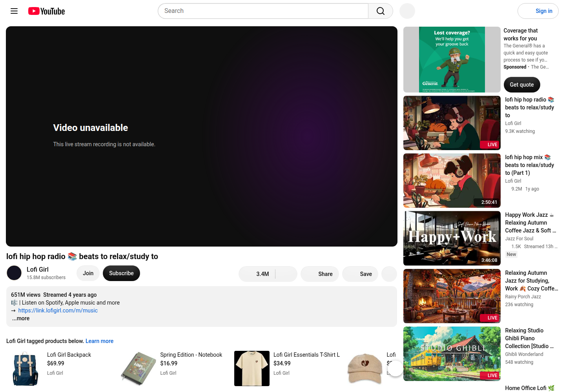The width and height of the screenshot is (565, 392).
Task: Open Lofi Girl channel avatar
Action: click(14, 273)
